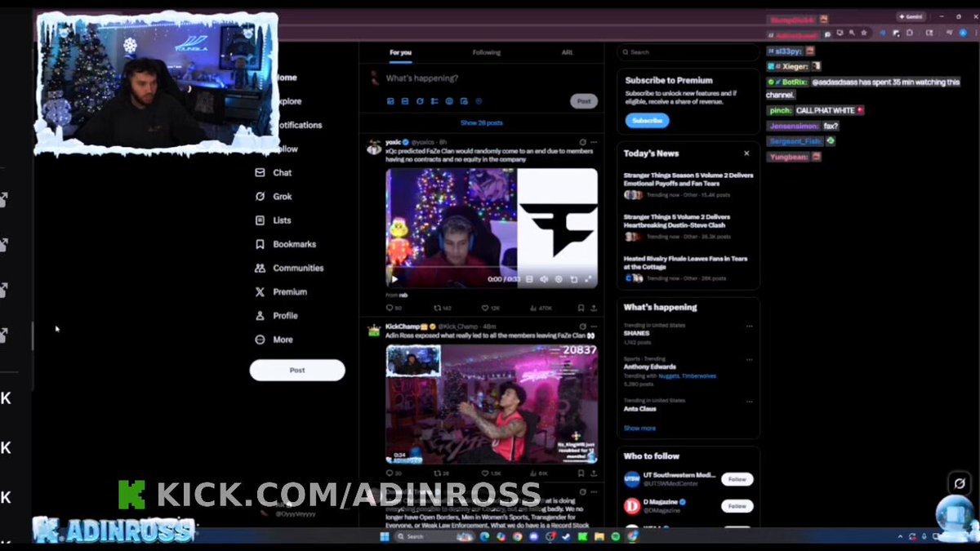
Task: Open more options on KickChamp's post
Action: [595, 326]
